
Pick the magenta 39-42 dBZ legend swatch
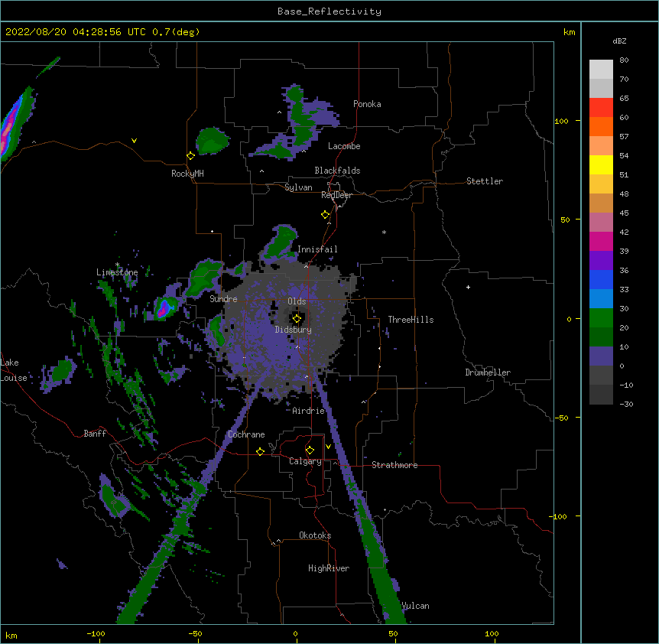click(601, 242)
